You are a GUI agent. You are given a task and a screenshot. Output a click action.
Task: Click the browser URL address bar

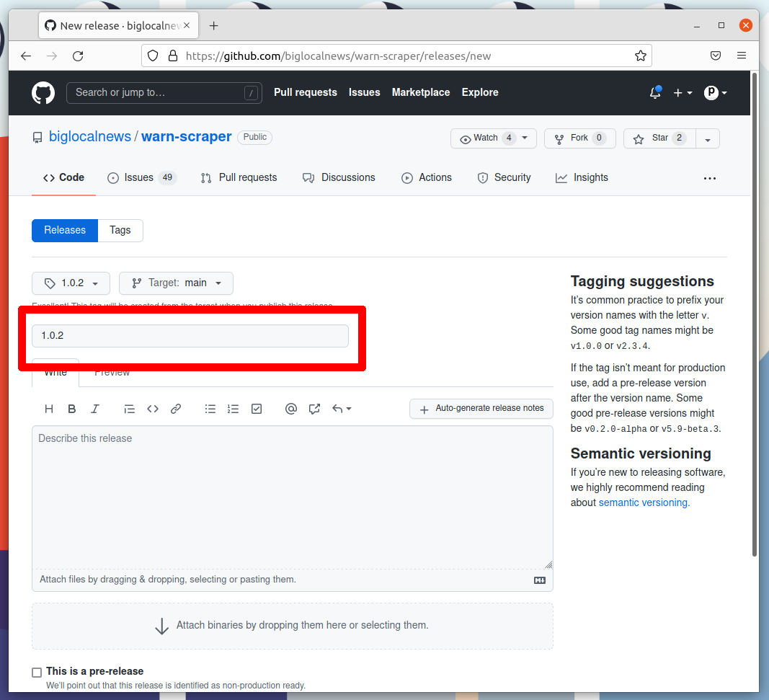[396, 56]
